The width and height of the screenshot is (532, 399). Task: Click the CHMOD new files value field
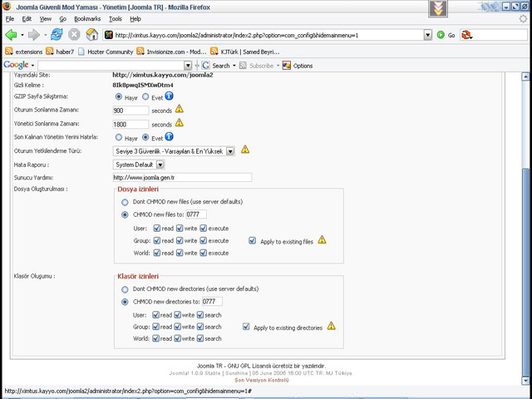[x=196, y=214]
